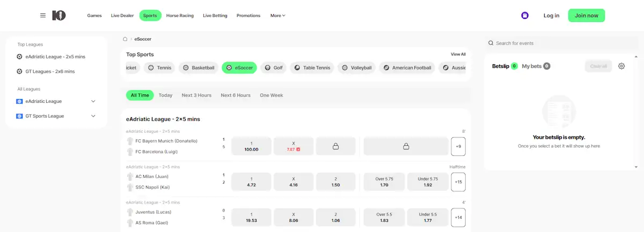Select the Tennis sport chip
The image size is (644, 232).
(x=159, y=68)
